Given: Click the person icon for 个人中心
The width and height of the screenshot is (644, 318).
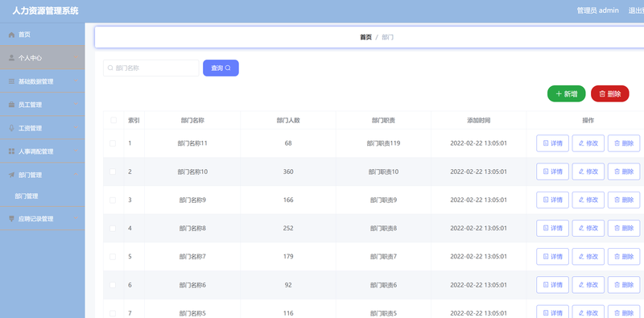Looking at the screenshot, I should click(11, 58).
